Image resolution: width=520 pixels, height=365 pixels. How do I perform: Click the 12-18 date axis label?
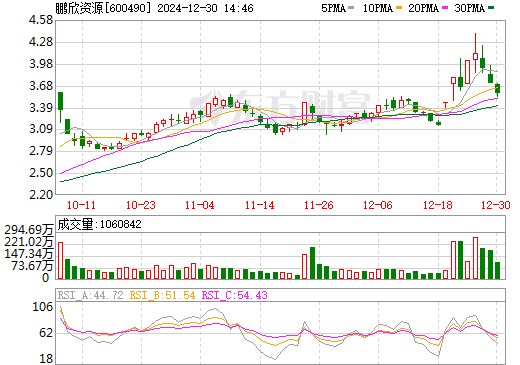click(x=438, y=205)
